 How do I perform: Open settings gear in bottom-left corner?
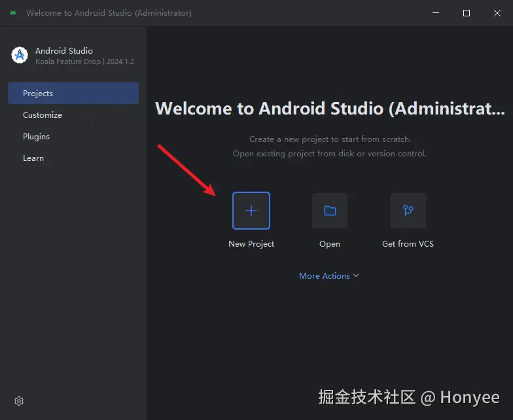click(19, 401)
